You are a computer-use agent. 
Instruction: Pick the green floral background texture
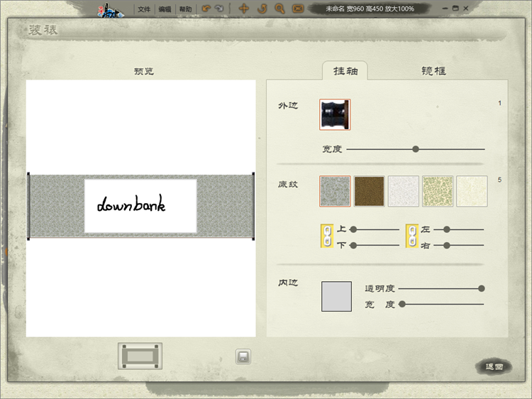(438, 192)
